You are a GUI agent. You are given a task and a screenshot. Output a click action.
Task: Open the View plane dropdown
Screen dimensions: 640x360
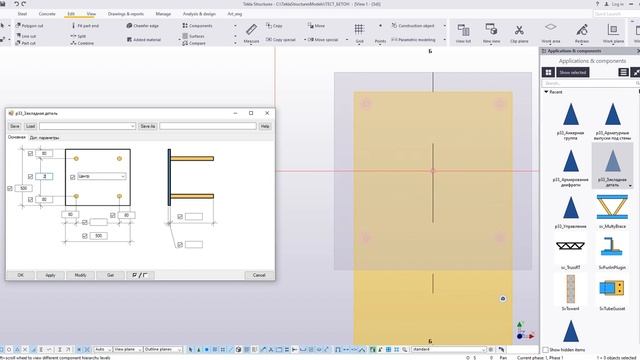[x=127, y=350]
